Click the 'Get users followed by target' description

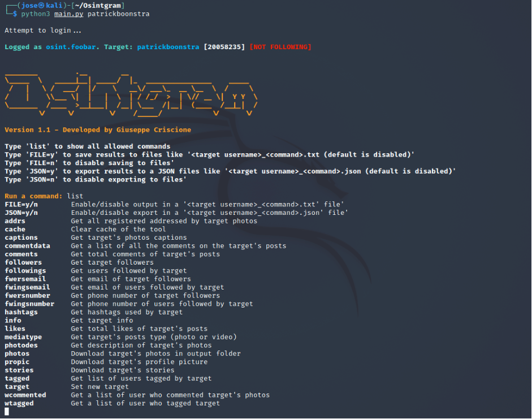pyautogui.click(x=129, y=271)
